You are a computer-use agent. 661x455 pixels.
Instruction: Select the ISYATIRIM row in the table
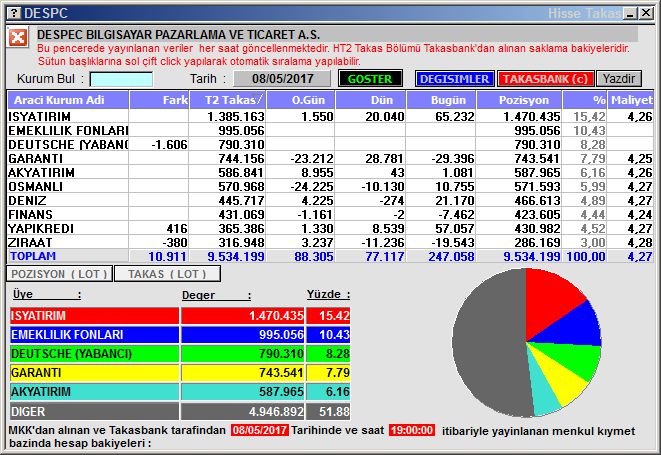pos(330,116)
